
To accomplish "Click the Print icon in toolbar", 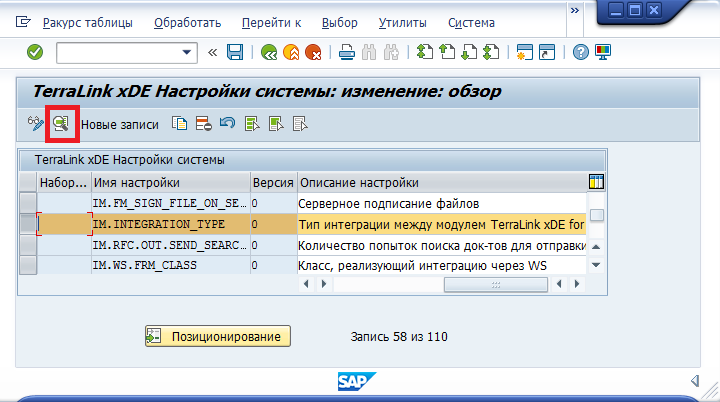I will 346,52.
